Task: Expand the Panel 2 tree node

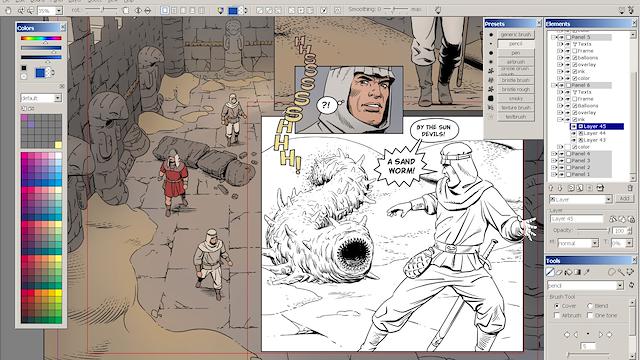Action: (554, 168)
